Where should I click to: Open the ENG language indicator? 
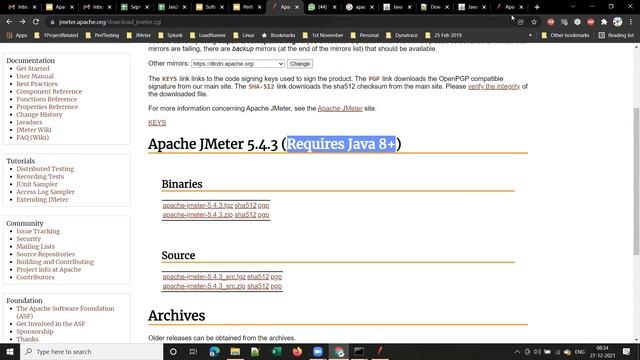click(580, 352)
